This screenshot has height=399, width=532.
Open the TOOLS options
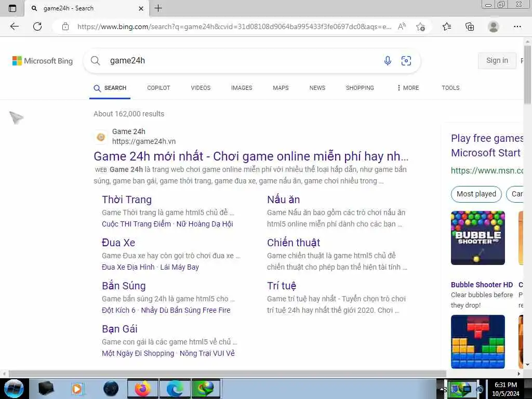(x=450, y=88)
